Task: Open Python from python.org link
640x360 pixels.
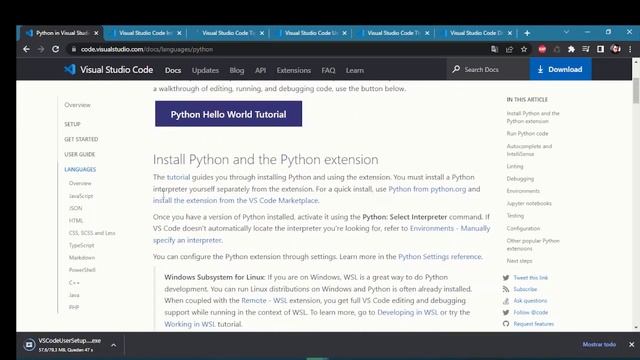Action: 427,189
